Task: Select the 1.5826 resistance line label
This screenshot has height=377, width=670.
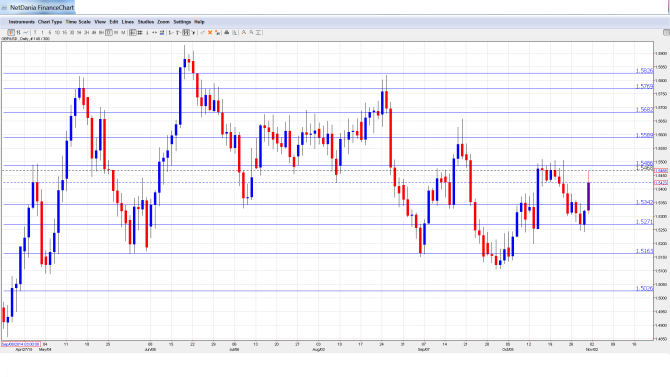Action: point(644,71)
